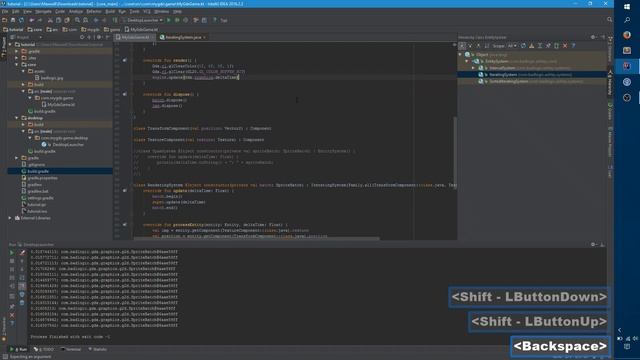The image size is (640, 360).
Task: Click the green Rerun icon in Run panel
Action: (x=12, y=253)
